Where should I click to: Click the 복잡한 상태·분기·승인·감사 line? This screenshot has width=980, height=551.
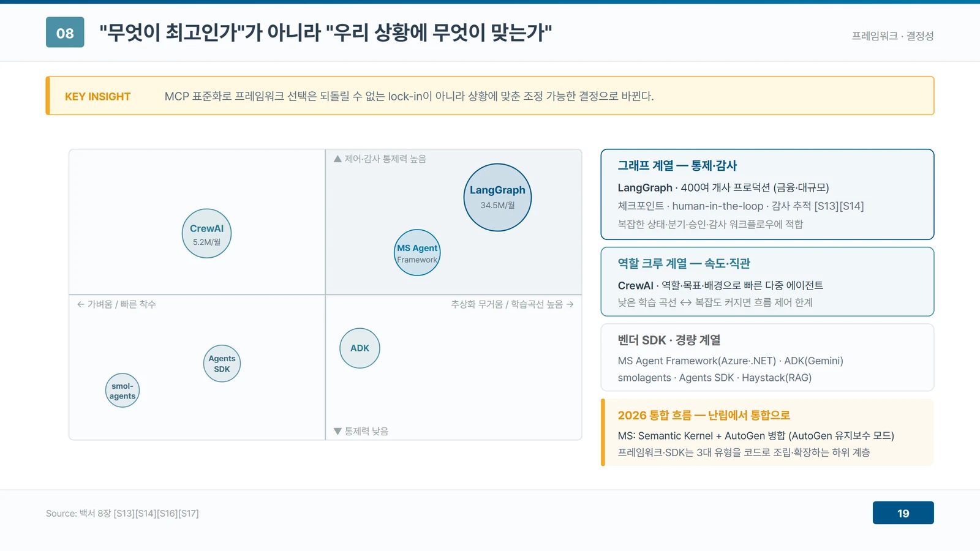pos(710,224)
